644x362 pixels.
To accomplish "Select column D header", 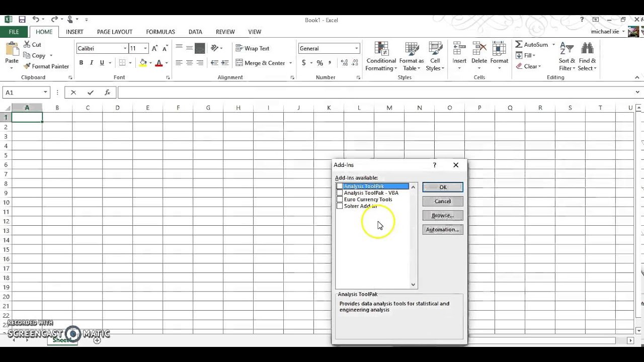I will click(117, 108).
